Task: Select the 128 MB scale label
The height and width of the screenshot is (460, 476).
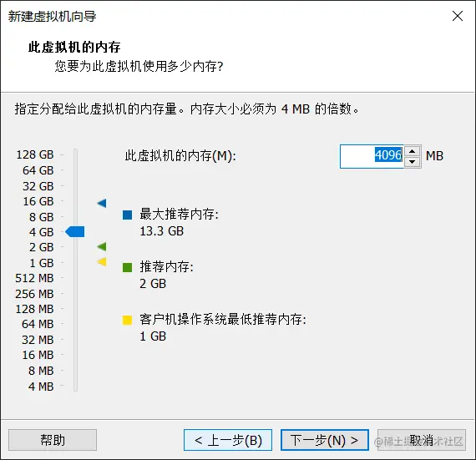Action: pyautogui.click(x=34, y=309)
